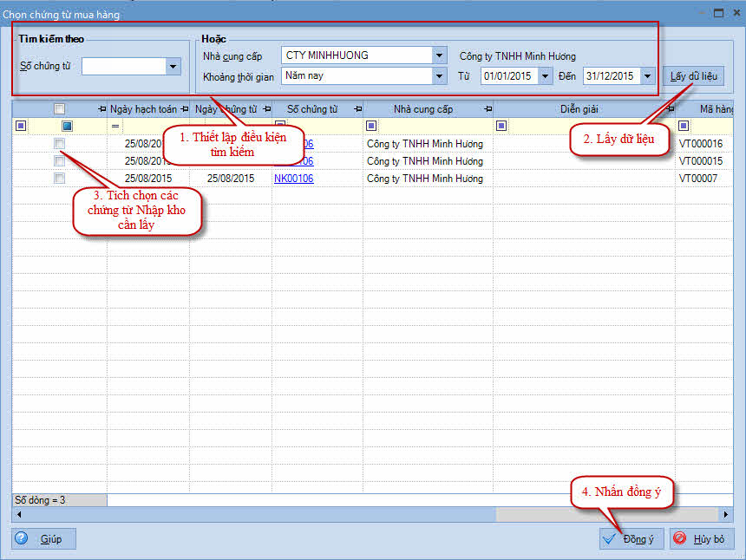This screenshot has width=746, height=560.
Task: Open the Từ date picker dropdown
Action: (x=545, y=76)
